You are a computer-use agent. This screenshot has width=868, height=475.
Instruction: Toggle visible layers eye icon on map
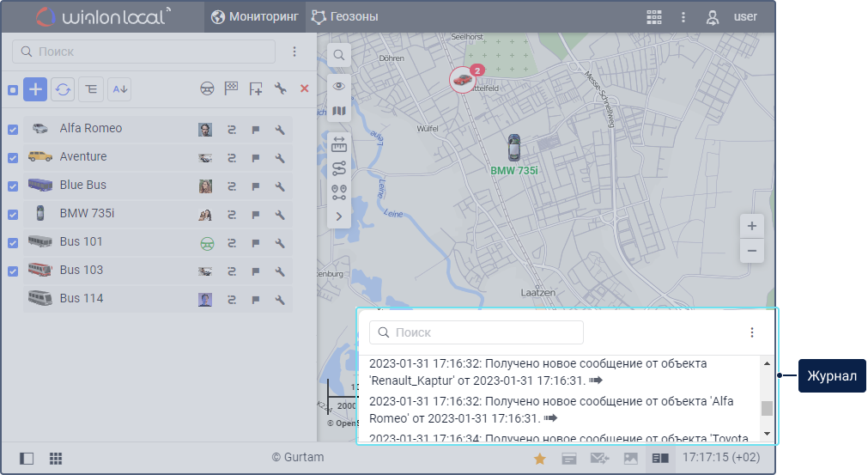click(x=339, y=86)
